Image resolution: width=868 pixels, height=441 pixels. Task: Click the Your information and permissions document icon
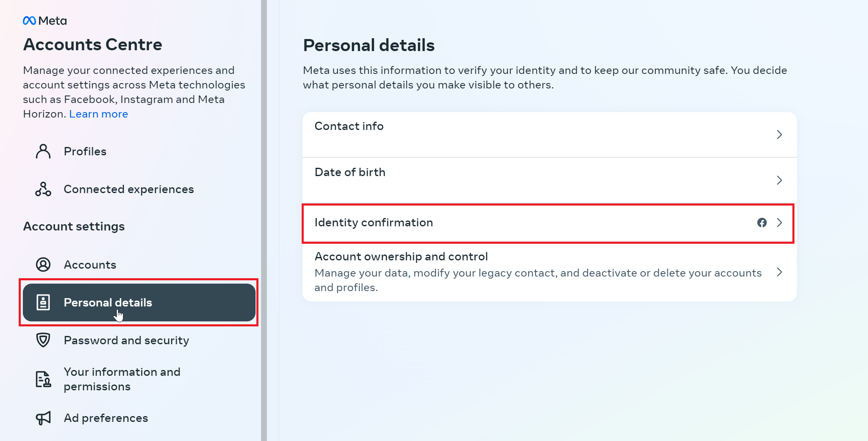click(43, 379)
